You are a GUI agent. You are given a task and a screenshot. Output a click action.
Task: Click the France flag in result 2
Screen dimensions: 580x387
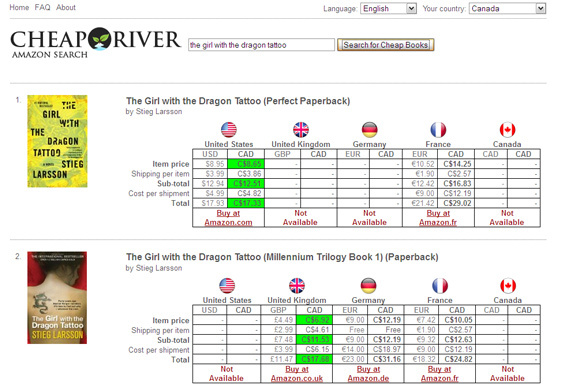point(440,286)
